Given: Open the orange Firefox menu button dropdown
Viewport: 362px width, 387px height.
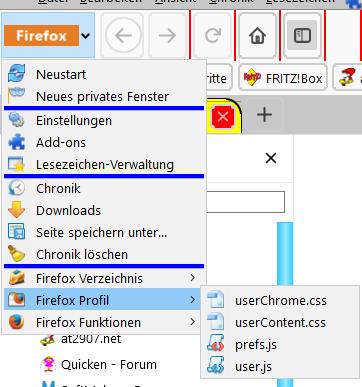Looking at the screenshot, I should tap(48, 35).
